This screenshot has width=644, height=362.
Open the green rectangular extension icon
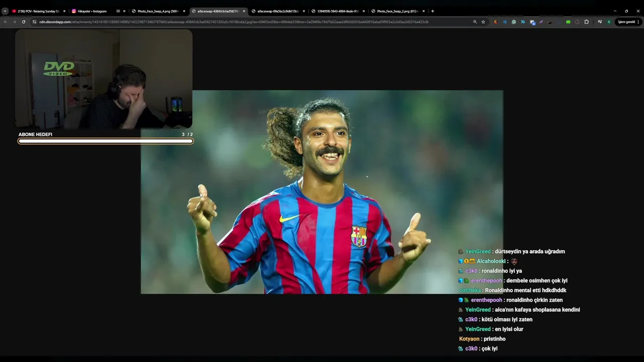tap(568, 22)
